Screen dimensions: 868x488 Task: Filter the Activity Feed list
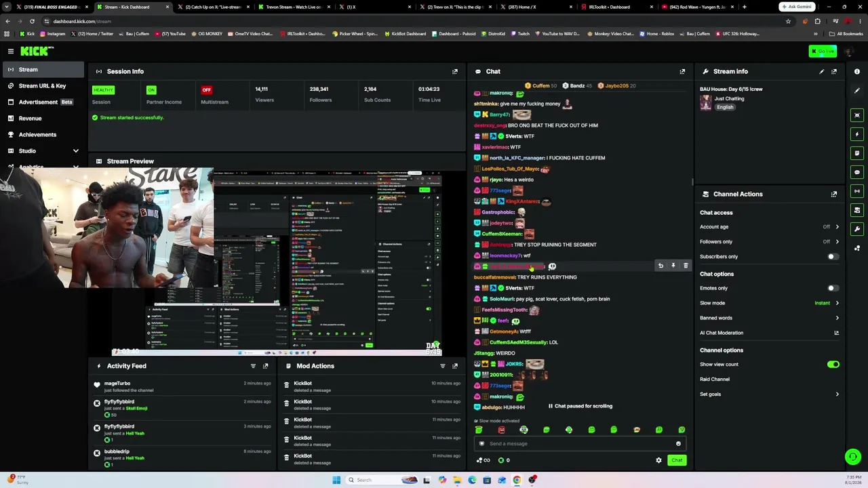coord(253,366)
